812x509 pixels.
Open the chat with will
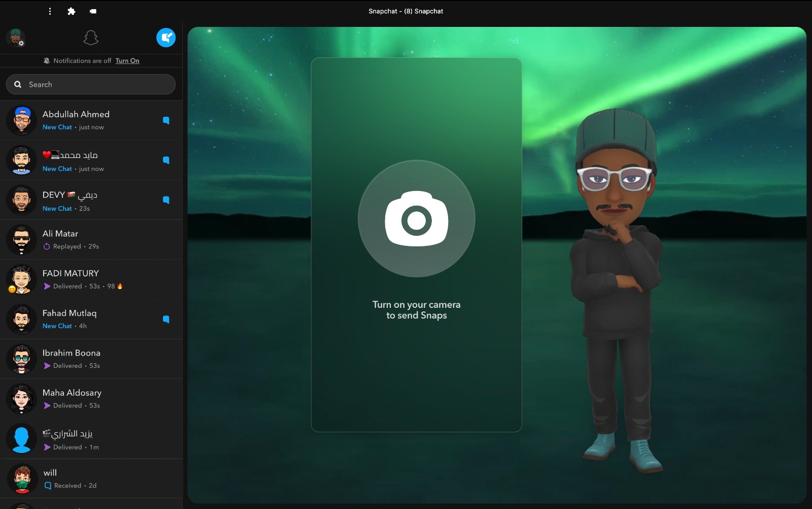[91, 479]
